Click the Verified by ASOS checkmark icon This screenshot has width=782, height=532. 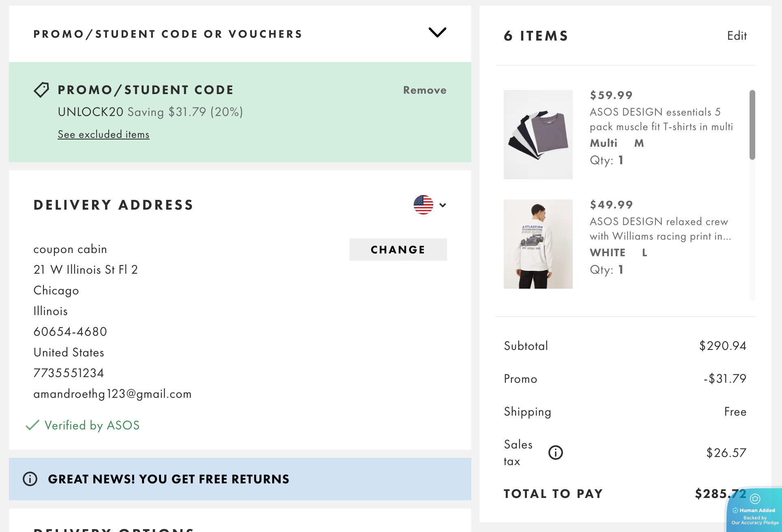[x=32, y=425]
